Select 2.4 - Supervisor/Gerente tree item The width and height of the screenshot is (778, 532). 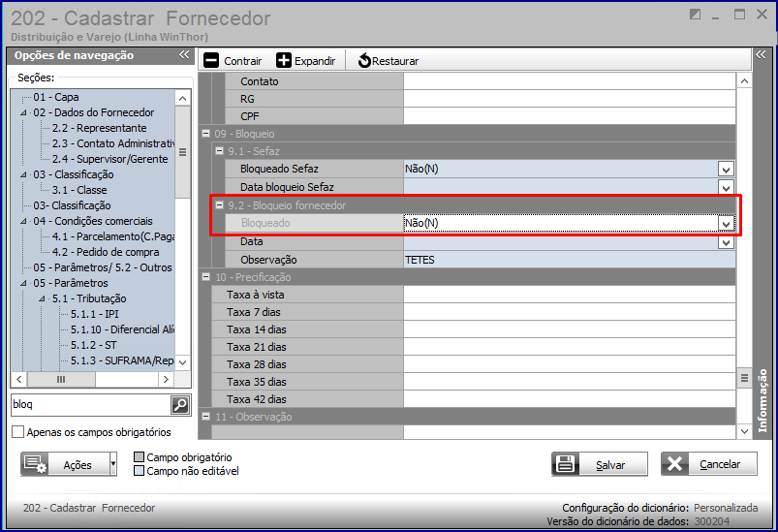(110, 159)
